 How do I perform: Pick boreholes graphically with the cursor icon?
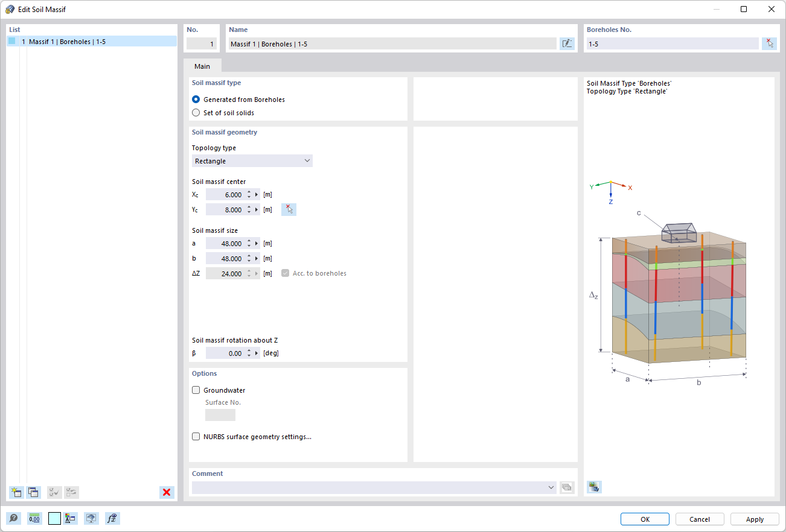point(769,43)
